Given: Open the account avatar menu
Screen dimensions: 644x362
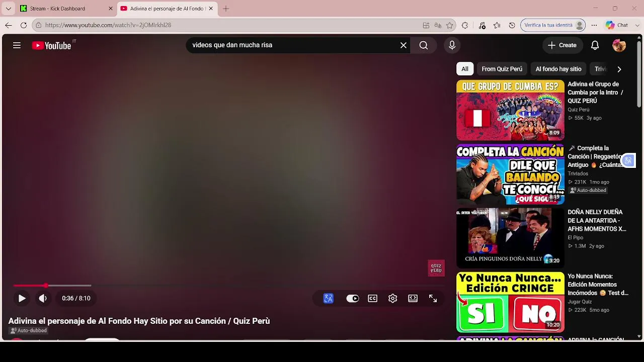Looking at the screenshot, I should pyautogui.click(x=619, y=45).
